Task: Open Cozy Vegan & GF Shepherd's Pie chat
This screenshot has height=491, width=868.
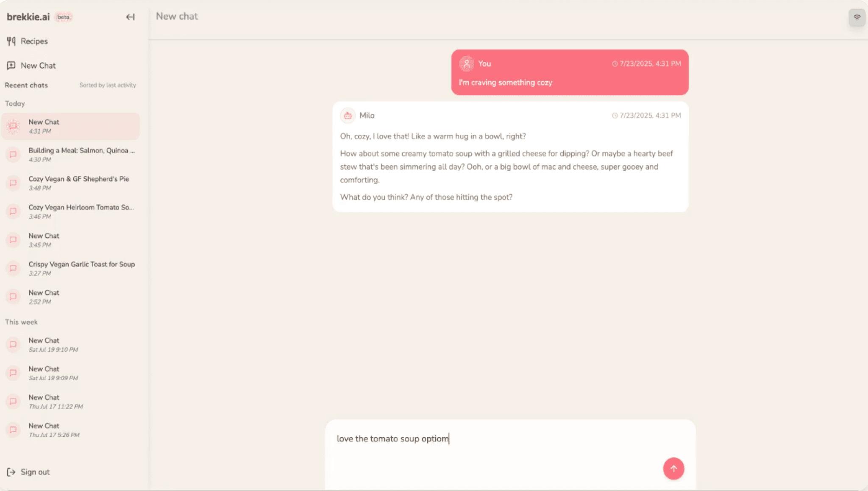Action: point(71,183)
